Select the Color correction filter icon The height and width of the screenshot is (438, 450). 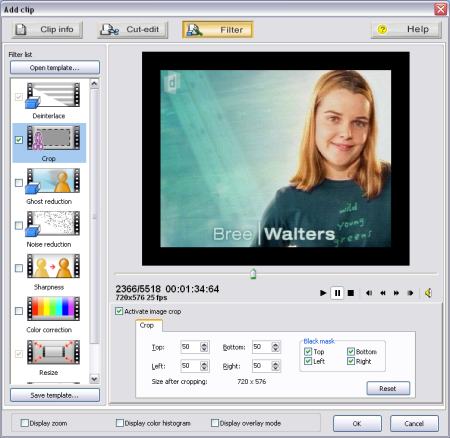[53, 309]
